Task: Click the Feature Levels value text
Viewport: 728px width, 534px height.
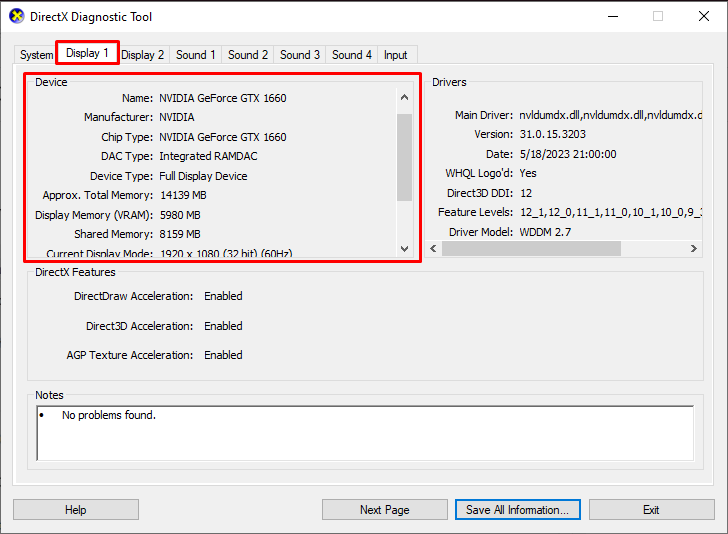Action: click(x=611, y=212)
